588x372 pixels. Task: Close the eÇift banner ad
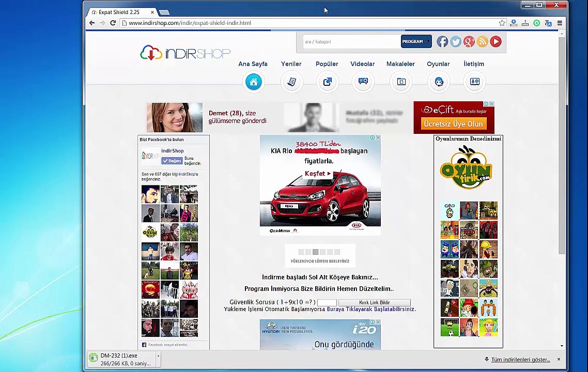click(x=491, y=104)
